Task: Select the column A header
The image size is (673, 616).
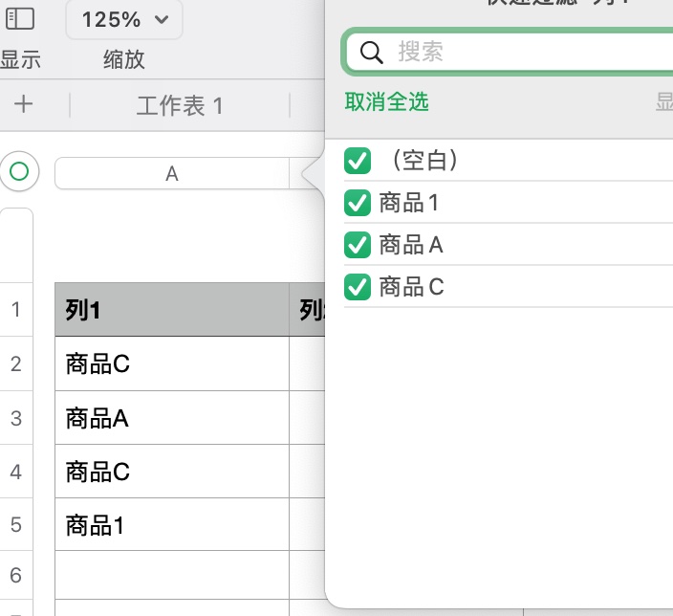Action: point(172,173)
